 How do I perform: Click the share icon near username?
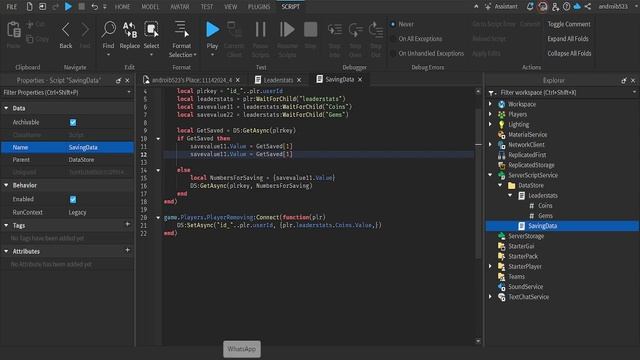click(588, 7)
